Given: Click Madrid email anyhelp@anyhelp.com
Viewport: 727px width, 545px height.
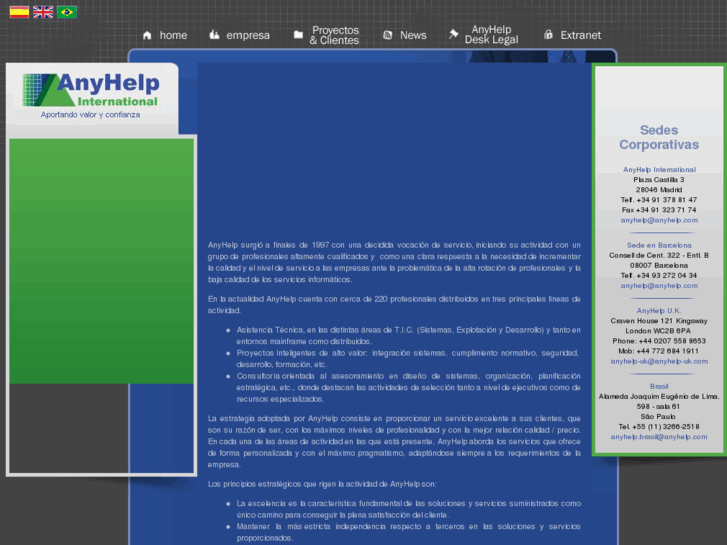Looking at the screenshot, I should pos(659,220).
